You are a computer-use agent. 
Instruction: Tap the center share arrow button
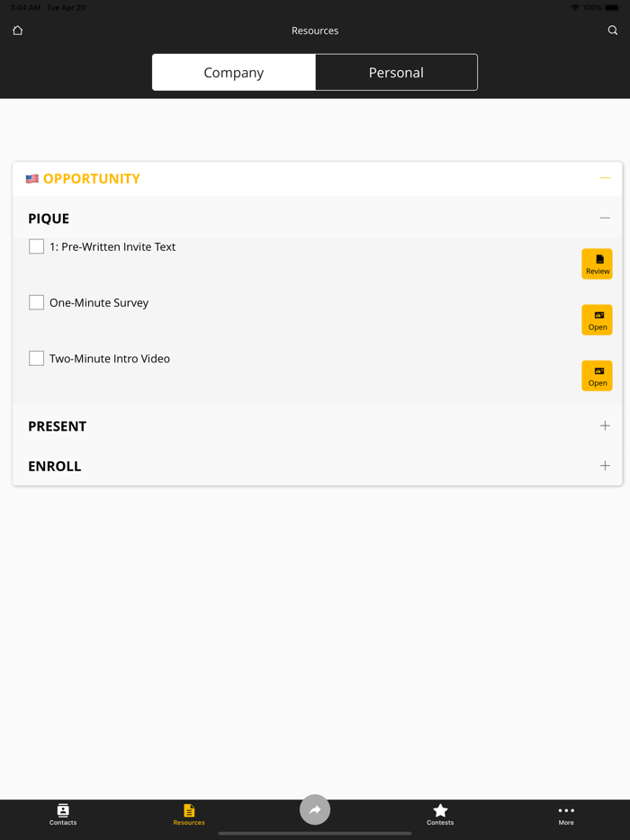point(315,809)
